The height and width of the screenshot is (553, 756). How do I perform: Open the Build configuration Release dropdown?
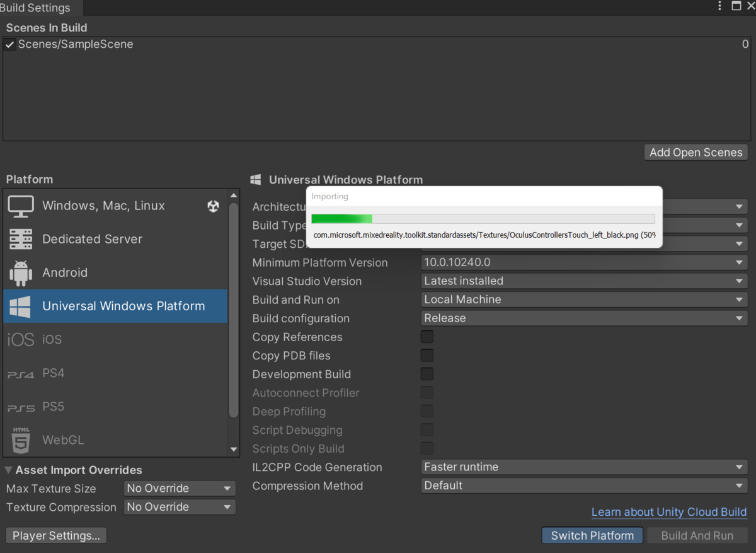584,318
